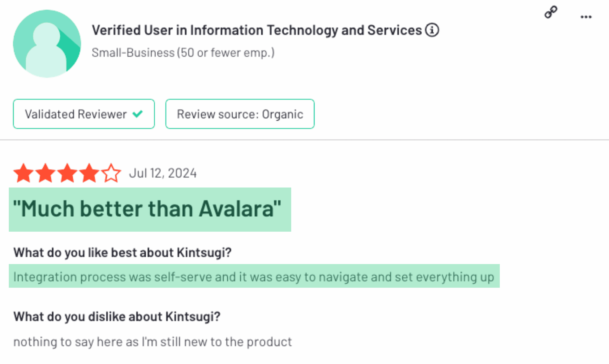Click "What do you dislike about Kintsugi?" heading

click(x=117, y=317)
